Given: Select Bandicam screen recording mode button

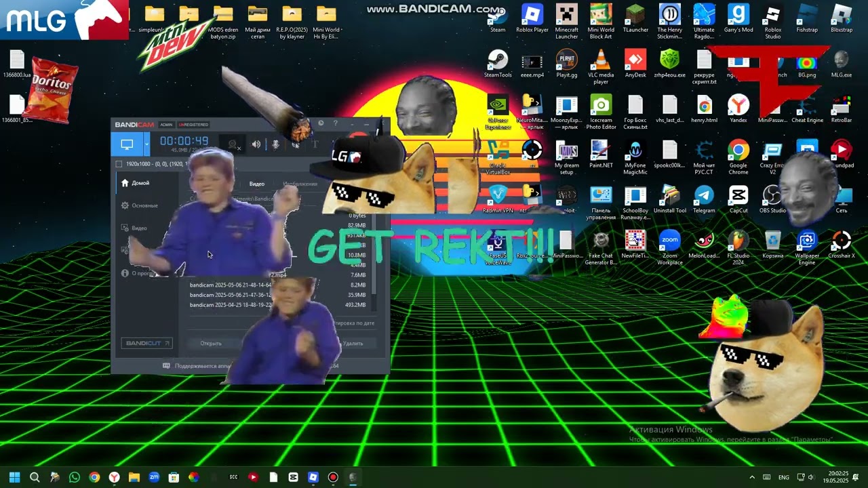Looking at the screenshot, I should click(127, 144).
